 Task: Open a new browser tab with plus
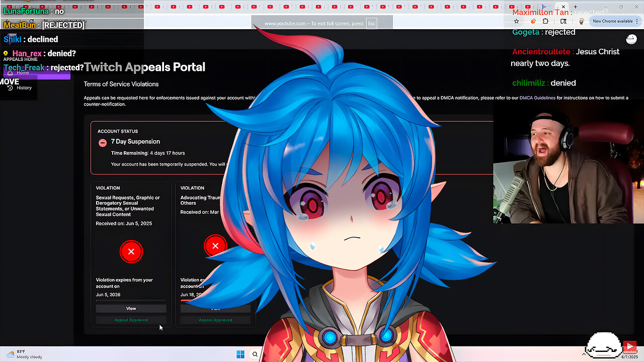[x=576, y=7]
